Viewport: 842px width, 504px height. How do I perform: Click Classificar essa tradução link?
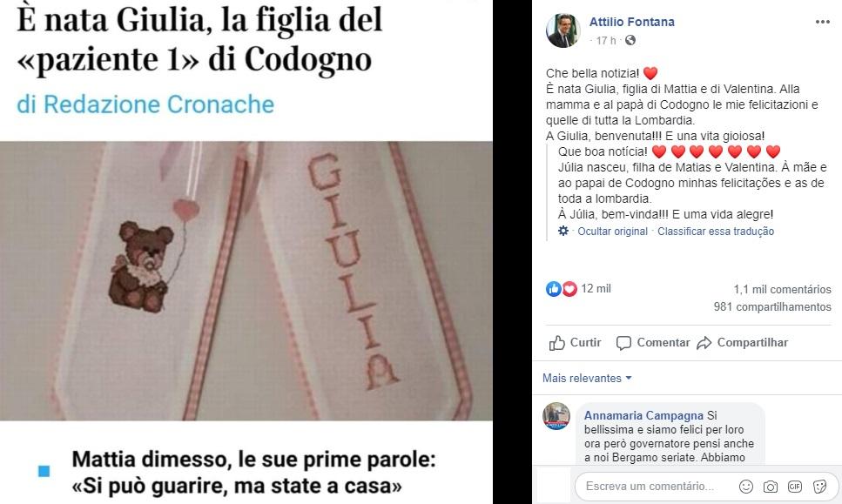pyautogui.click(x=716, y=232)
